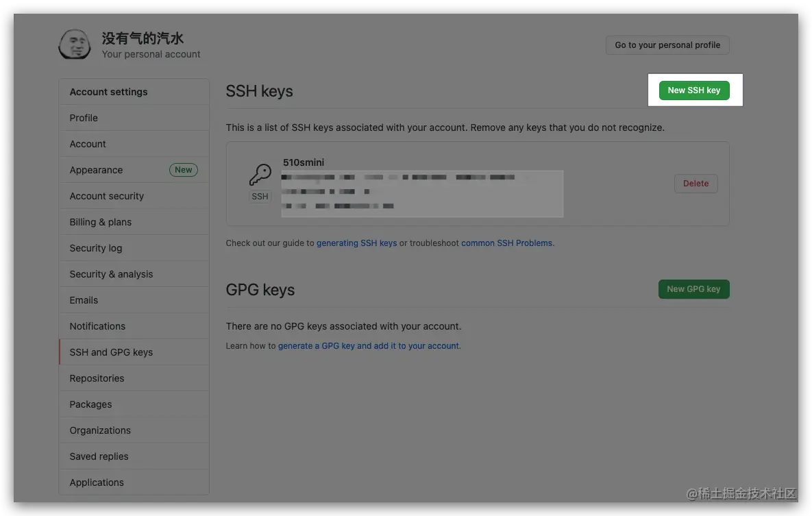Click the user avatar image
812x516 pixels.
coord(75,44)
